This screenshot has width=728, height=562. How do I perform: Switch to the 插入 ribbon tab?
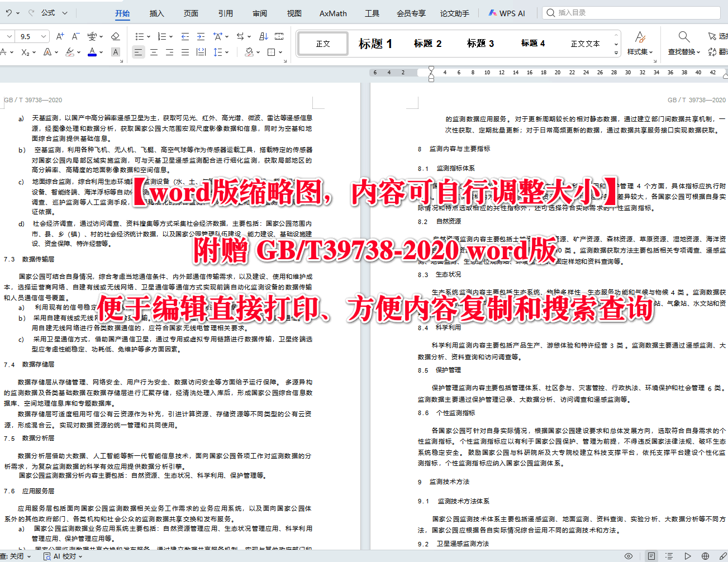[x=156, y=13]
